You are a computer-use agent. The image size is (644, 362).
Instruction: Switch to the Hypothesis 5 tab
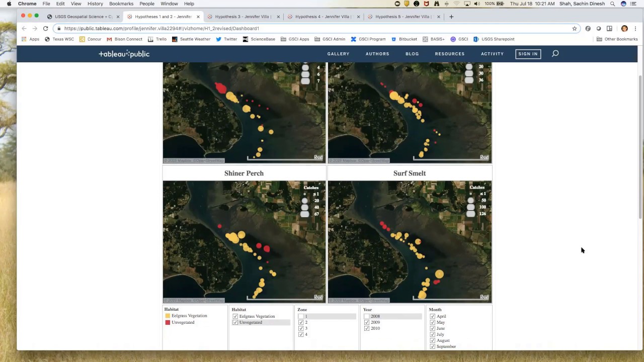[x=404, y=17]
